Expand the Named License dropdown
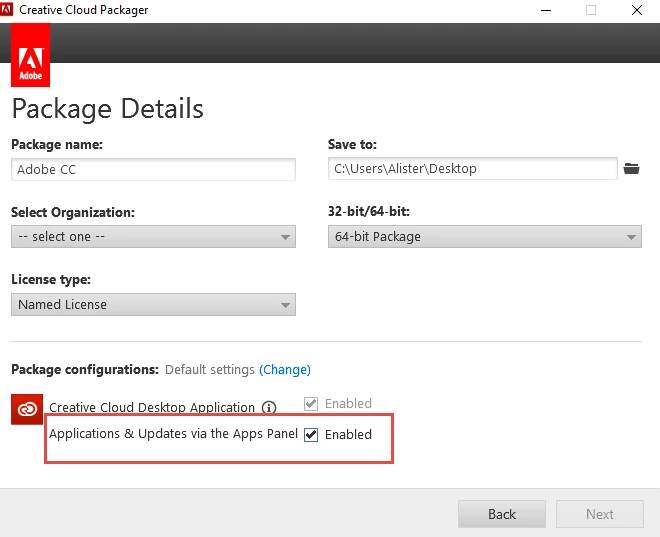The image size is (660, 537). click(x=153, y=304)
